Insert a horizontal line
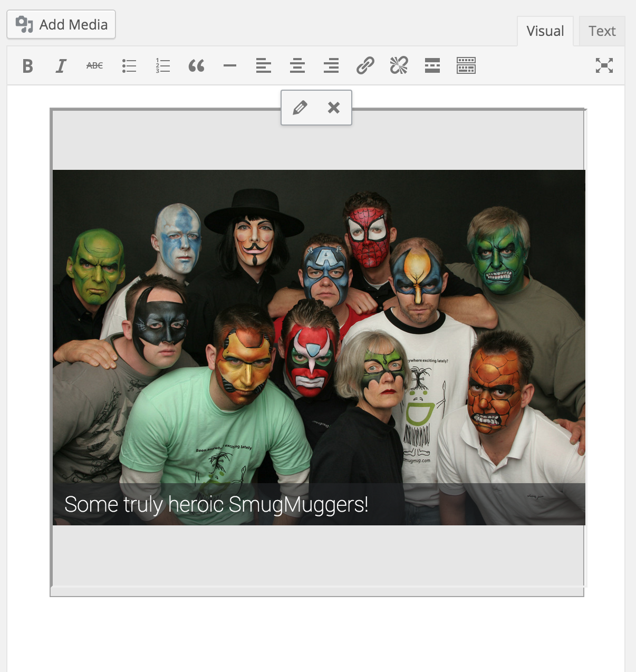Viewport: 636px width, 672px height. (x=230, y=66)
